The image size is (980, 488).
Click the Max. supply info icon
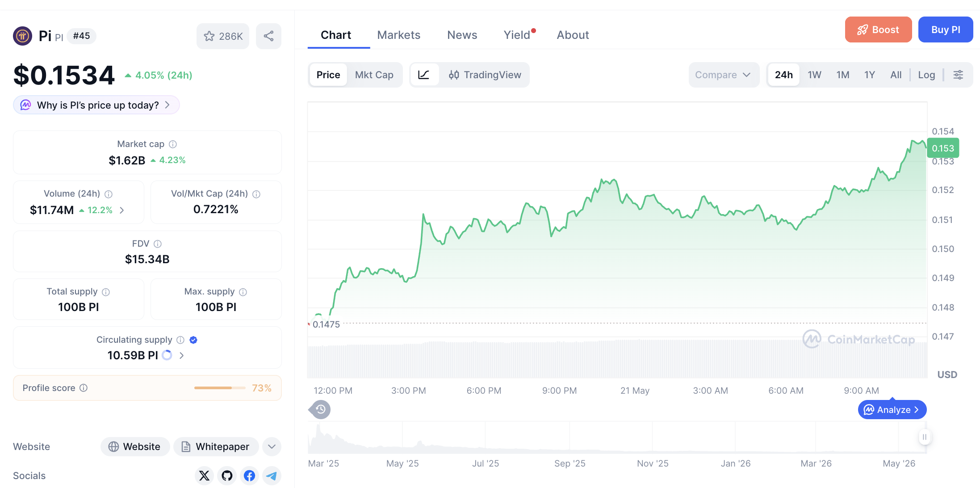tap(243, 292)
